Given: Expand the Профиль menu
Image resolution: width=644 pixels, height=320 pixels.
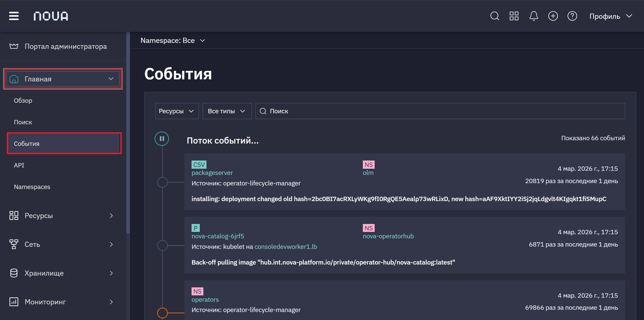Looking at the screenshot, I should [611, 16].
